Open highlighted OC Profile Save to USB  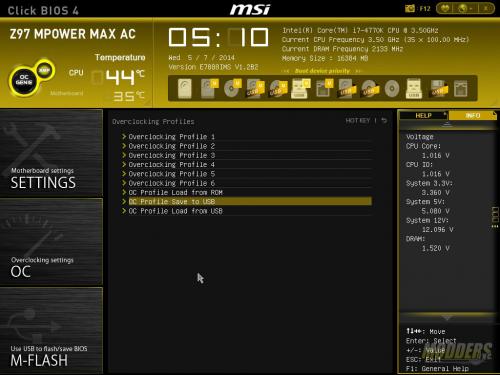(247, 202)
